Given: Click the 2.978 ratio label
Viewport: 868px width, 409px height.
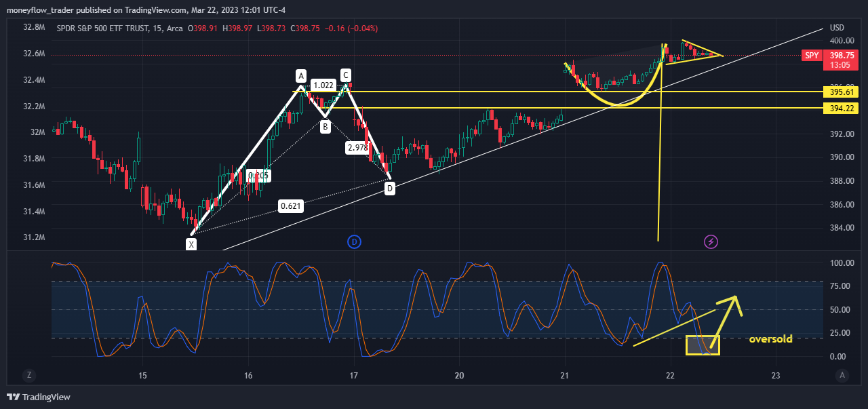Looking at the screenshot, I should pos(357,148).
